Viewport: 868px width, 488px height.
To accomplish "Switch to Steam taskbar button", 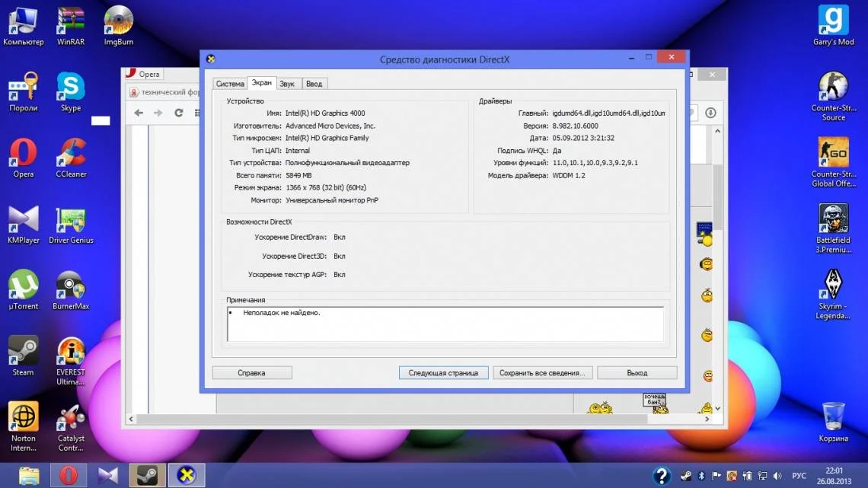I will [x=147, y=475].
